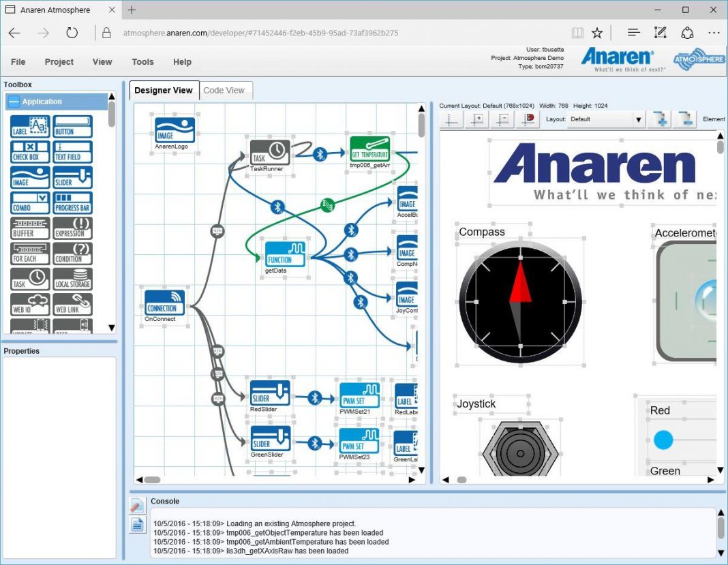The width and height of the screenshot is (728, 565).
Task: Select the Expression element in Toolbox
Action: (x=72, y=228)
